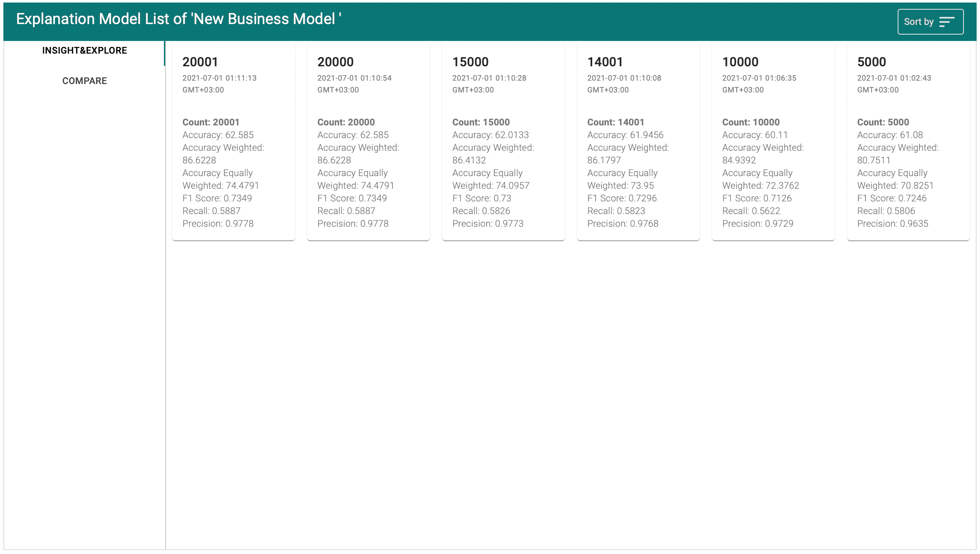Viewport: 980px width, 554px height.
Task: Click 'Recall: 0.5806' line
Action: tap(886, 211)
